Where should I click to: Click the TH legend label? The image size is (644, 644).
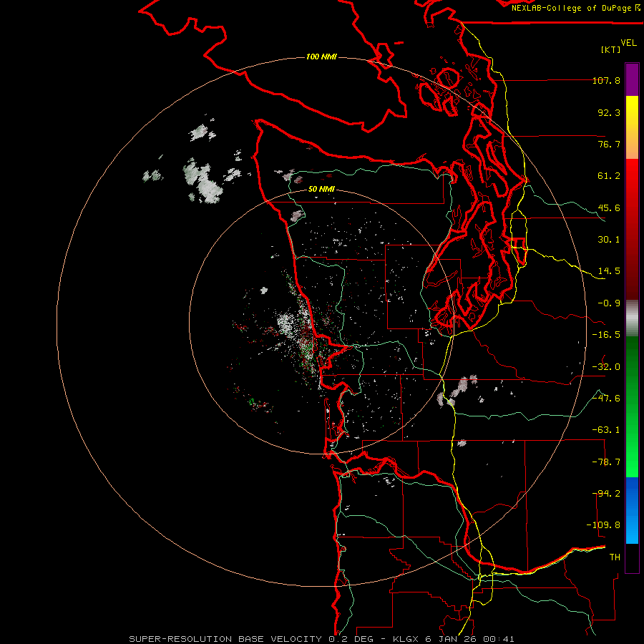(615, 557)
